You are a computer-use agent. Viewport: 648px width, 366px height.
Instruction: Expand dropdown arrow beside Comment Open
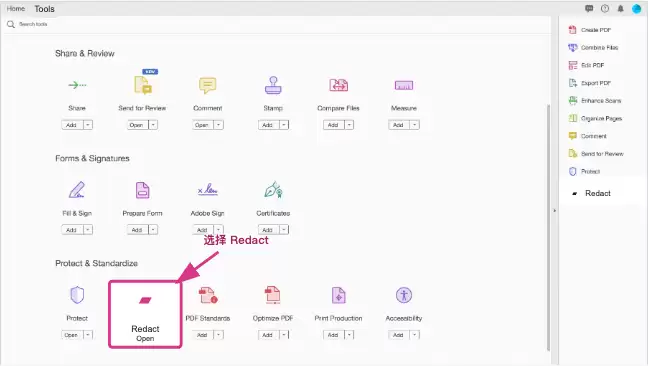[219, 125]
